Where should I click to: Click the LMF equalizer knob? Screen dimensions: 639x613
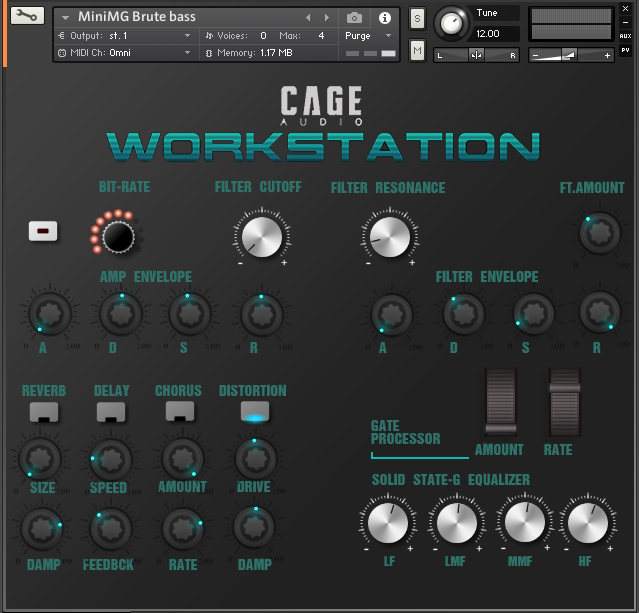(x=456, y=523)
